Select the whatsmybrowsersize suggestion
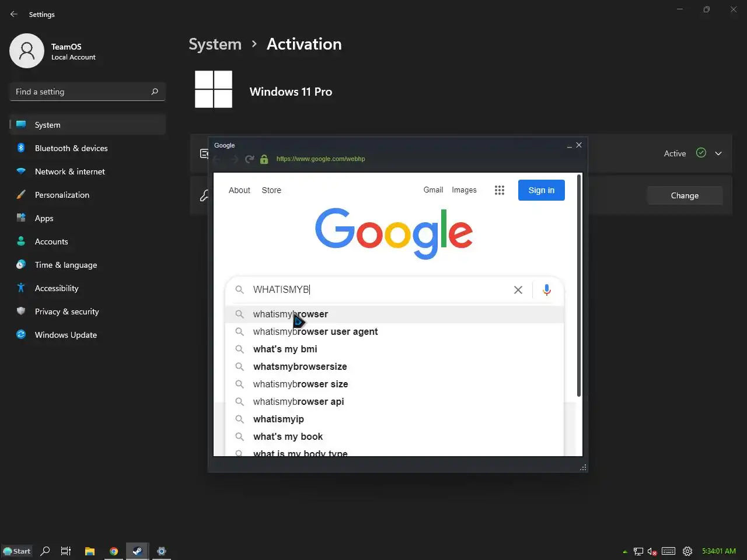 pyautogui.click(x=395, y=366)
